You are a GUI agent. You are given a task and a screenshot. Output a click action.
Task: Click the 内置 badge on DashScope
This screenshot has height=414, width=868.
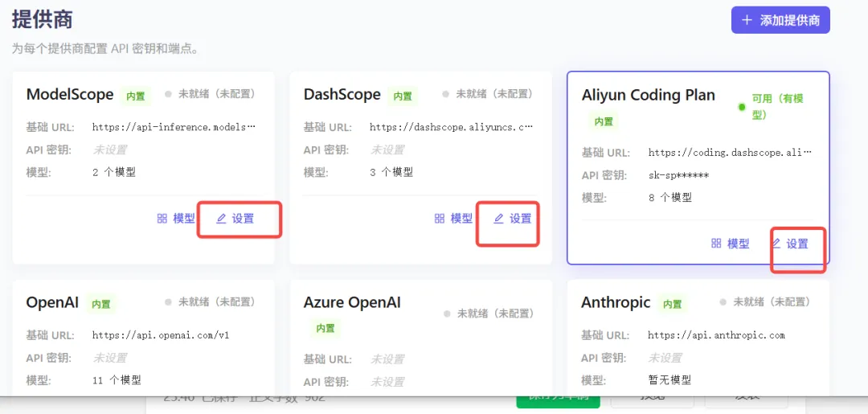tap(403, 96)
